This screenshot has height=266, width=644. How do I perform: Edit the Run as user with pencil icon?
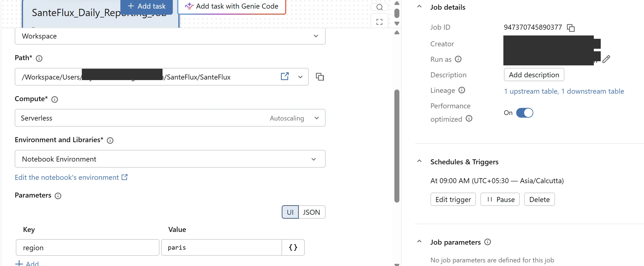coord(606,59)
